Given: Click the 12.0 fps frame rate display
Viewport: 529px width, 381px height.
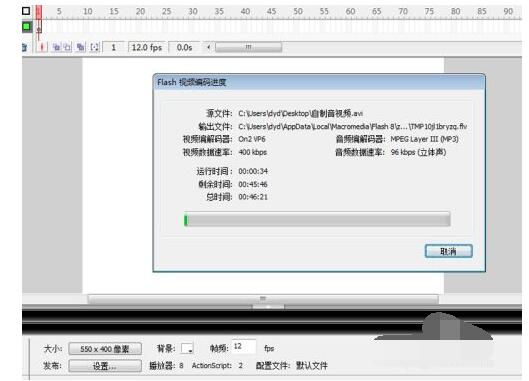Looking at the screenshot, I should 147,47.
